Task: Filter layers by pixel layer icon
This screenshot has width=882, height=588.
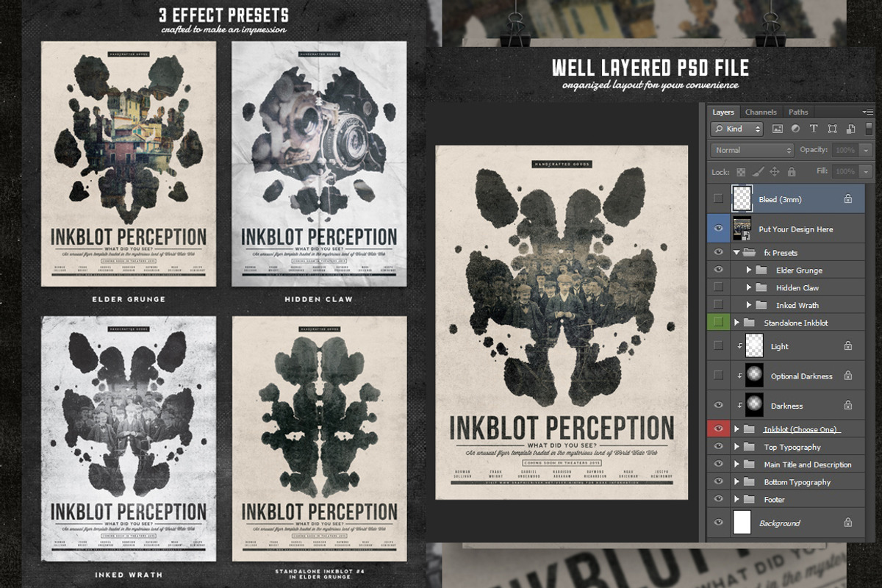Action: pyautogui.click(x=778, y=129)
